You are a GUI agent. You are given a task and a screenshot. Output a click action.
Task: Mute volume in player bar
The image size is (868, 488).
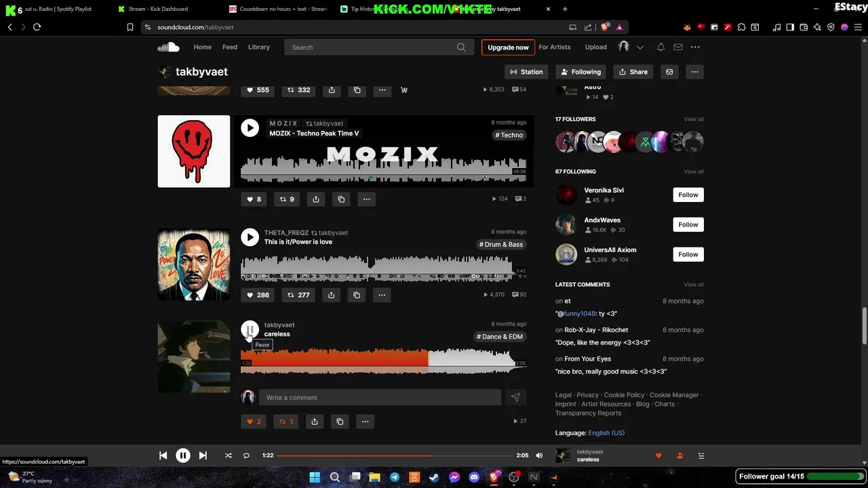click(x=539, y=455)
